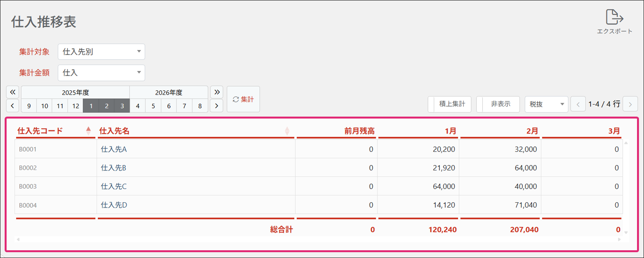Go to the next page of rows
Screen dimensions: 644x258
(630, 104)
